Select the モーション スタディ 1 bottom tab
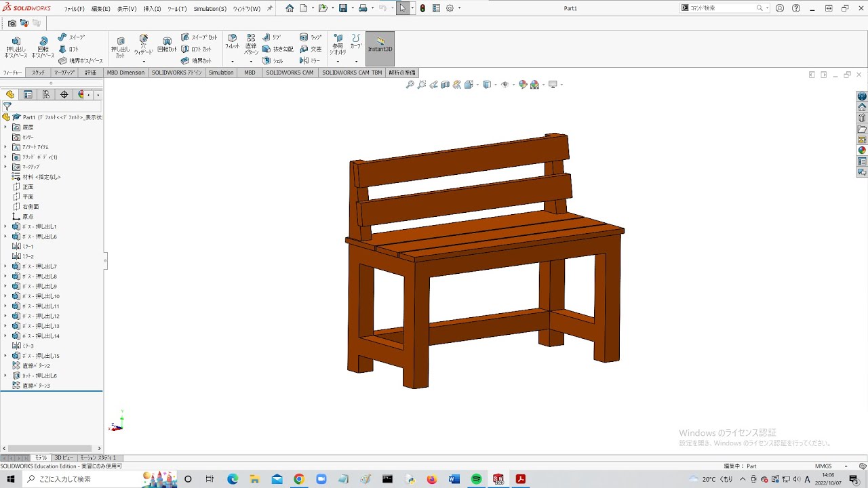868x488 pixels. (x=98, y=458)
